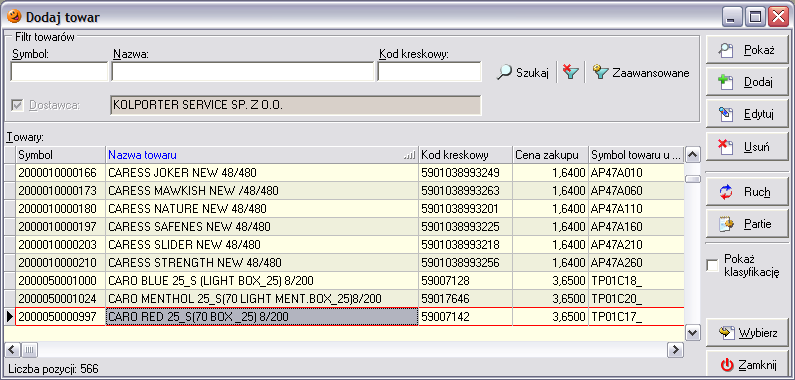Click the Zamknij button
Image resolution: width=795 pixels, height=380 pixels.
pos(747,364)
